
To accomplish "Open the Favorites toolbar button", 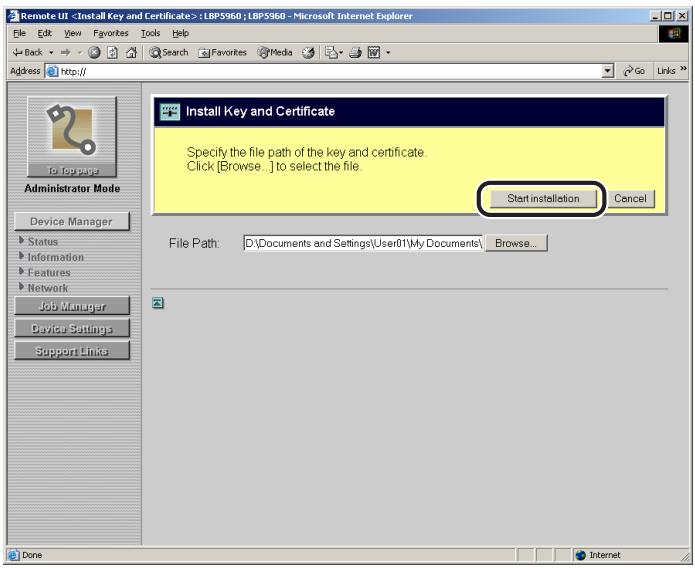I will pos(223,52).
